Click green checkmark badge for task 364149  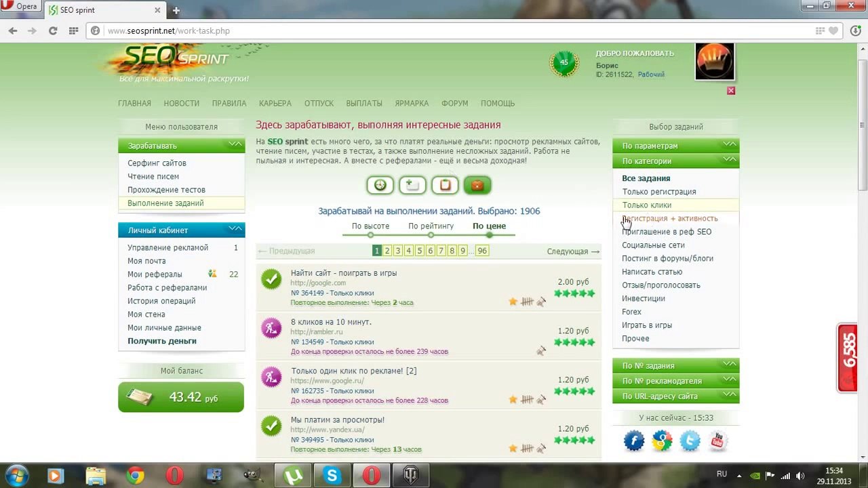[272, 279]
